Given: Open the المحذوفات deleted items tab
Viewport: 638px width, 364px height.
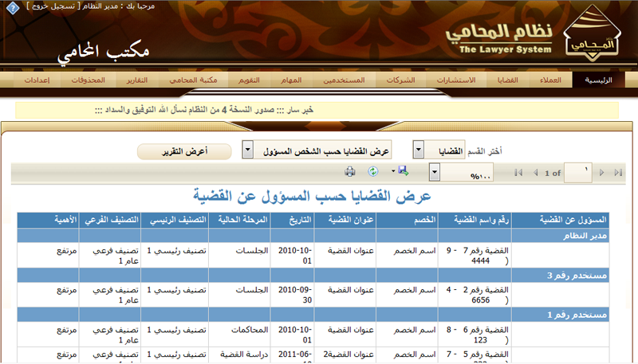Looking at the screenshot, I should pyautogui.click(x=89, y=80).
